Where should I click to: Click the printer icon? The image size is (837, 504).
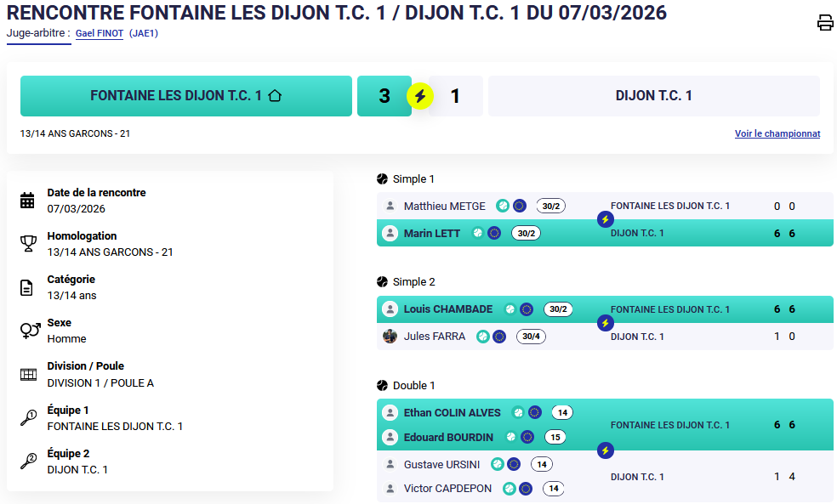click(x=824, y=23)
